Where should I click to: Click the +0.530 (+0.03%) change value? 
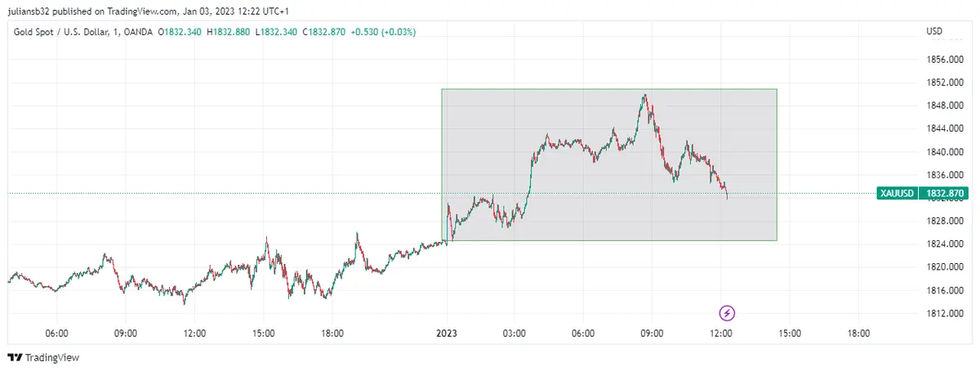[383, 32]
